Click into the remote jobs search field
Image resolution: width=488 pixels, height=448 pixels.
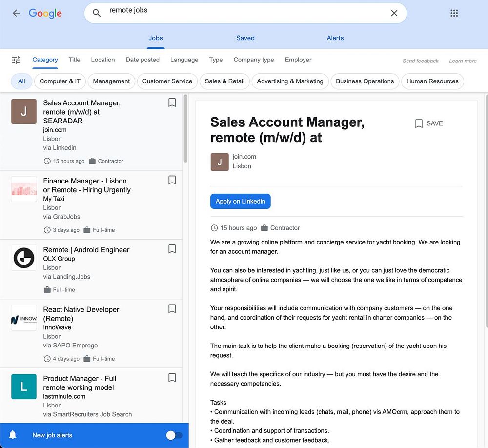(245, 13)
